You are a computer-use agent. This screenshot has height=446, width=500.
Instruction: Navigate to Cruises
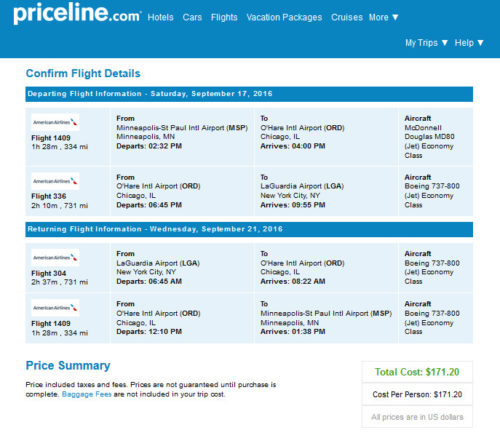pyautogui.click(x=347, y=17)
